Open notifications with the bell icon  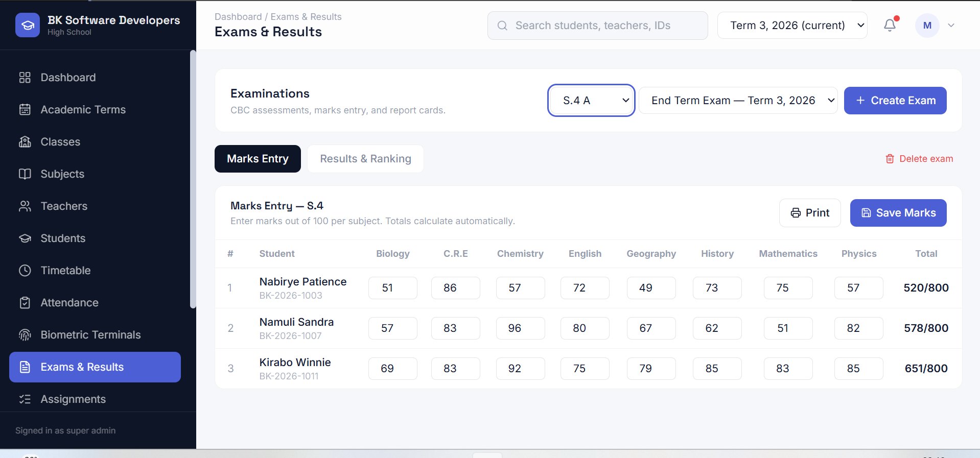(890, 25)
